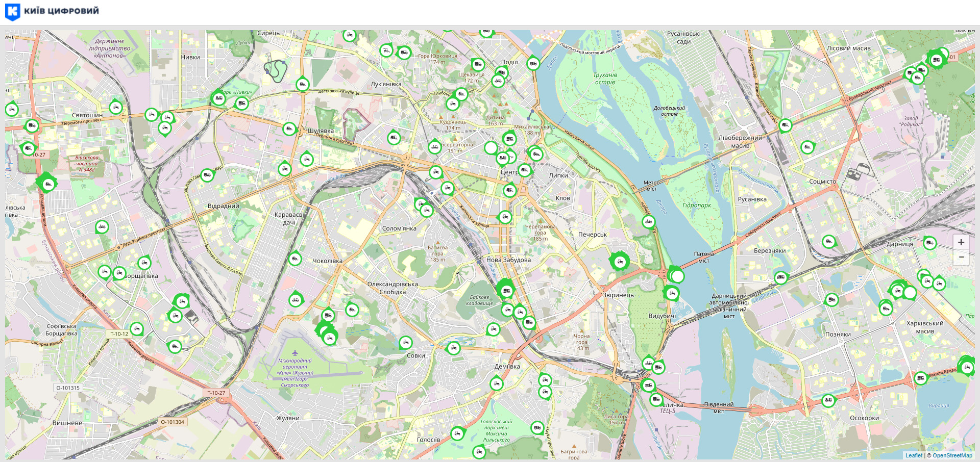Zoom out the map with minus button
This screenshot has height=462, width=980.
(961, 258)
